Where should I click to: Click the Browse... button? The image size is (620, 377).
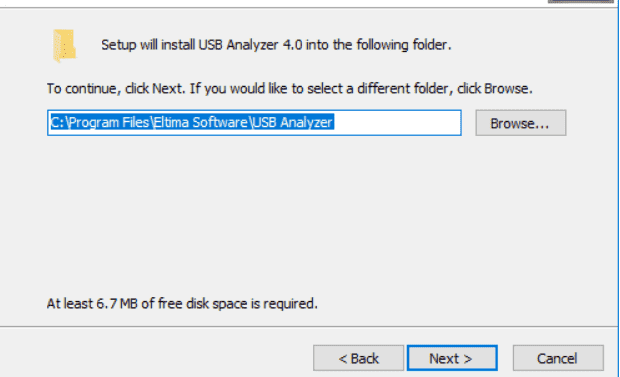tap(521, 123)
